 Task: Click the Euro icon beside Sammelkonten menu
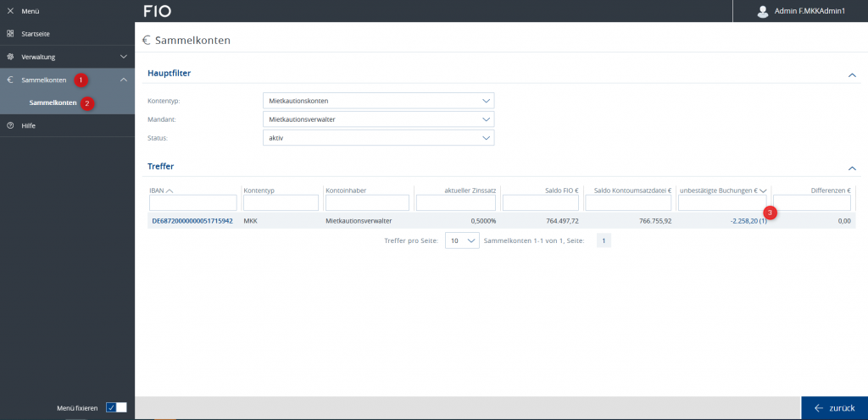tap(10, 80)
